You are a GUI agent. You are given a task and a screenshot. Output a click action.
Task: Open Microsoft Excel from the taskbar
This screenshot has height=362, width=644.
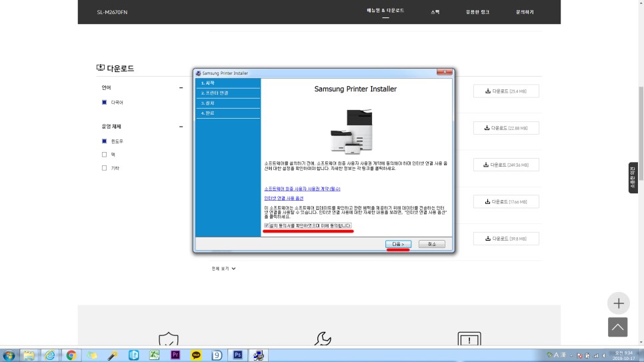point(155,355)
